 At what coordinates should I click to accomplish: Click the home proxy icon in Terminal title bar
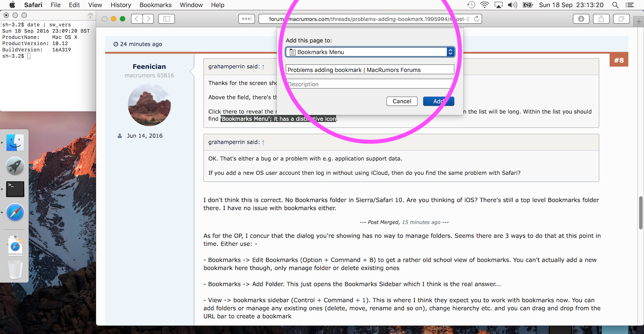pyautogui.click(x=90, y=16)
